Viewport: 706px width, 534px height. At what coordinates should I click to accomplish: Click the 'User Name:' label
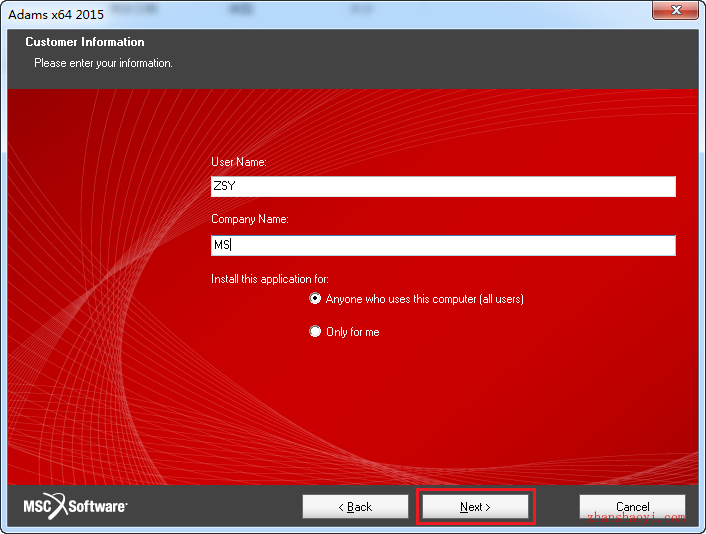pos(239,162)
